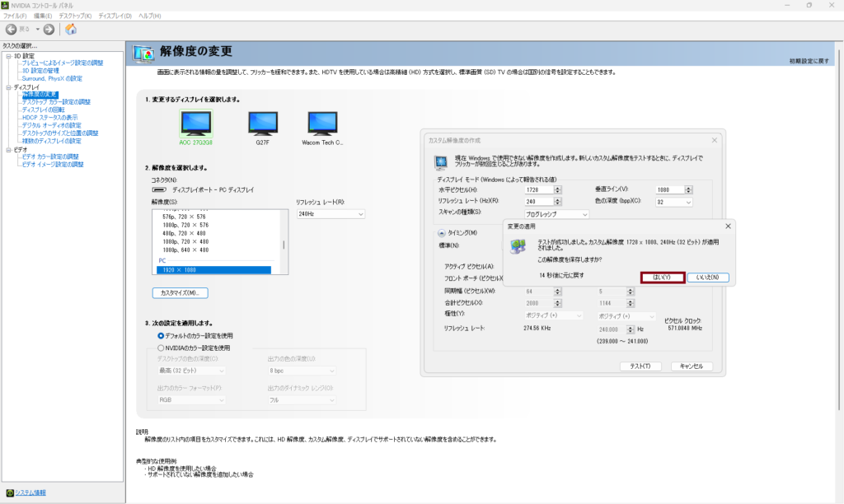Click the resolution list scrollbar

tap(284, 245)
